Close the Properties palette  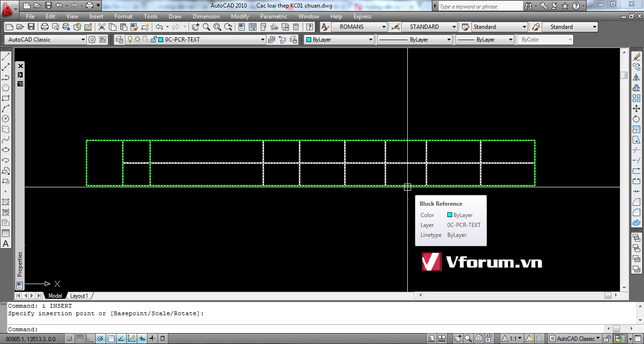click(x=20, y=66)
